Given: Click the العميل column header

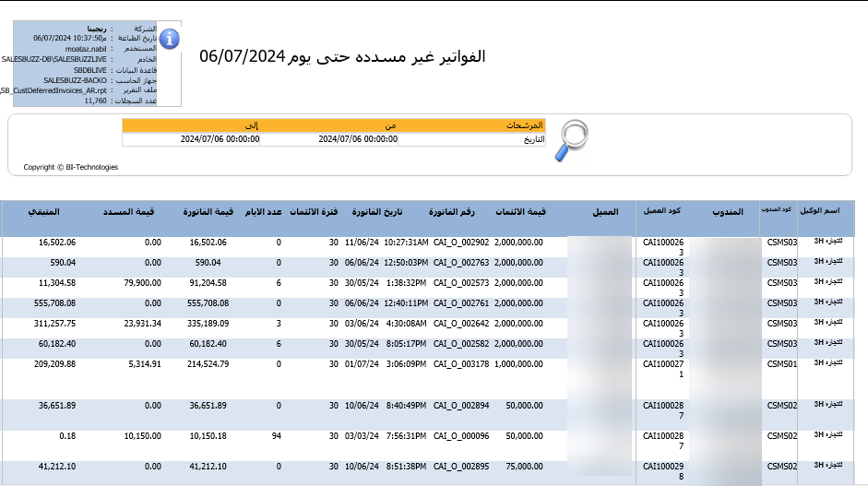Looking at the screenshot, I should point(604,212).
